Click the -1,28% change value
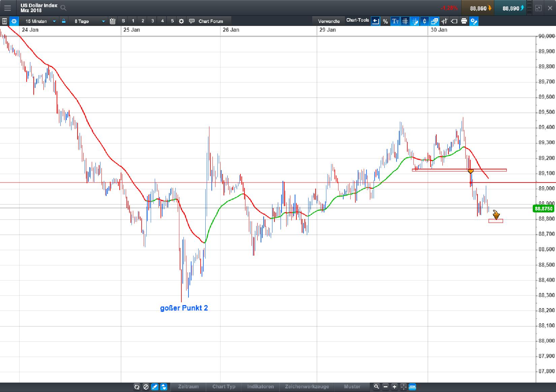This screenshot has width=556, height=392. pyautogui.click(x=449, y=8)
